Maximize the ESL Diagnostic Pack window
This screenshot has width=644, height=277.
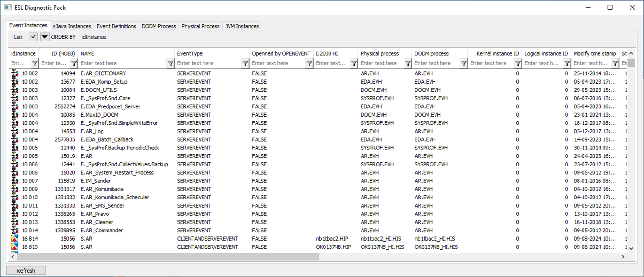click(x=610, y=8)
